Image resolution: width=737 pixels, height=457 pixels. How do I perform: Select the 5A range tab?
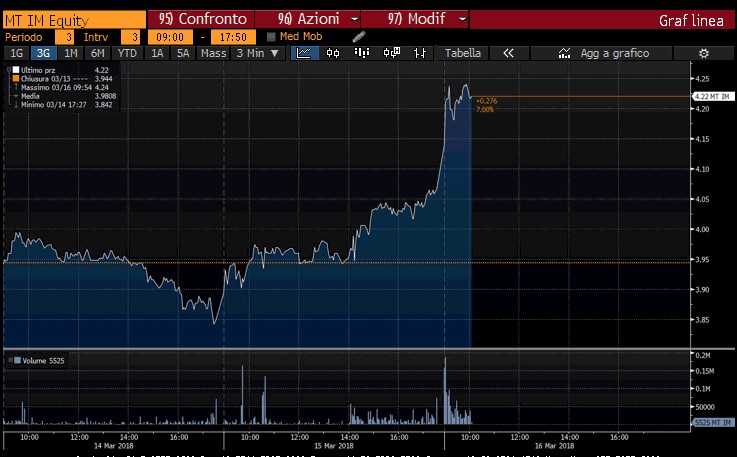tap(183, 53)
